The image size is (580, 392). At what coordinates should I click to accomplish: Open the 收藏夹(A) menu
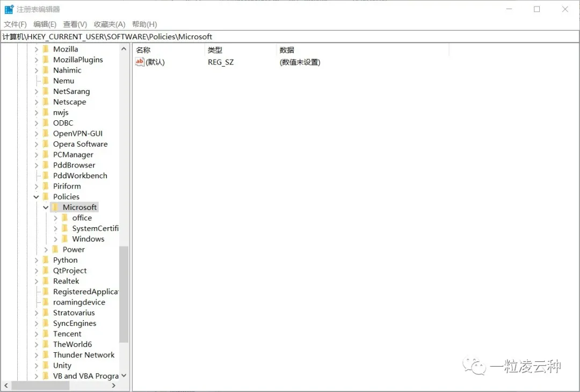pyautogui.click(x=110, y=24)
